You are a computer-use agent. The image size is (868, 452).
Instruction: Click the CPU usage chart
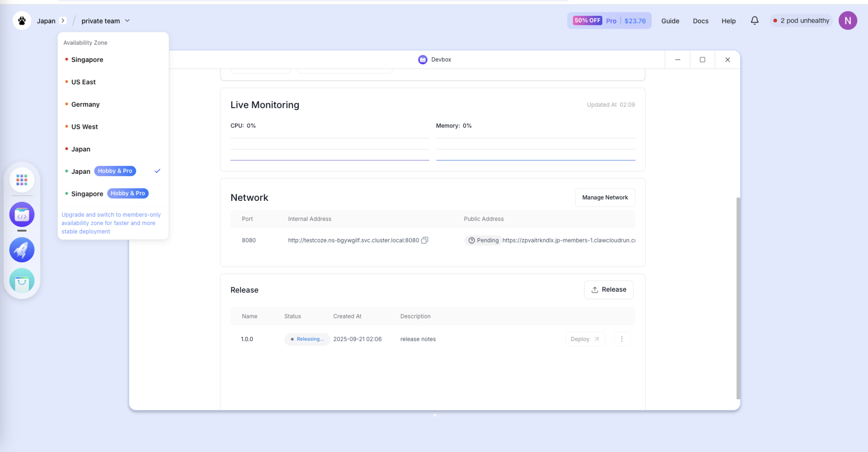click(330, 149)
